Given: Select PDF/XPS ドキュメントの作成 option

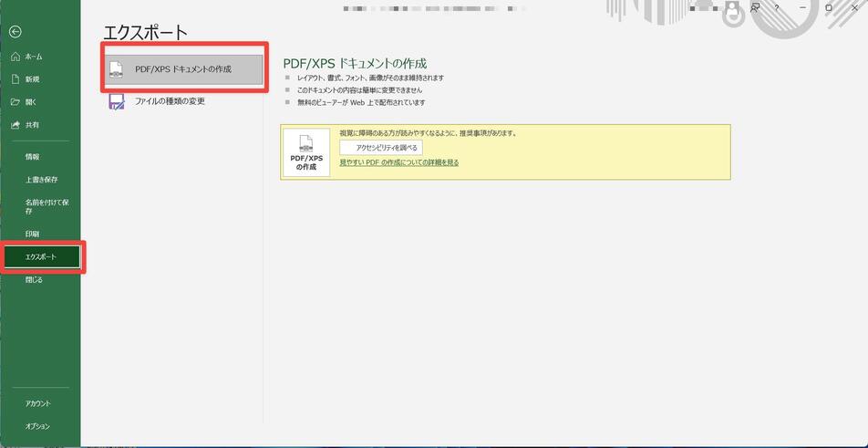Looking at the screenshot, I should (185, 69).
